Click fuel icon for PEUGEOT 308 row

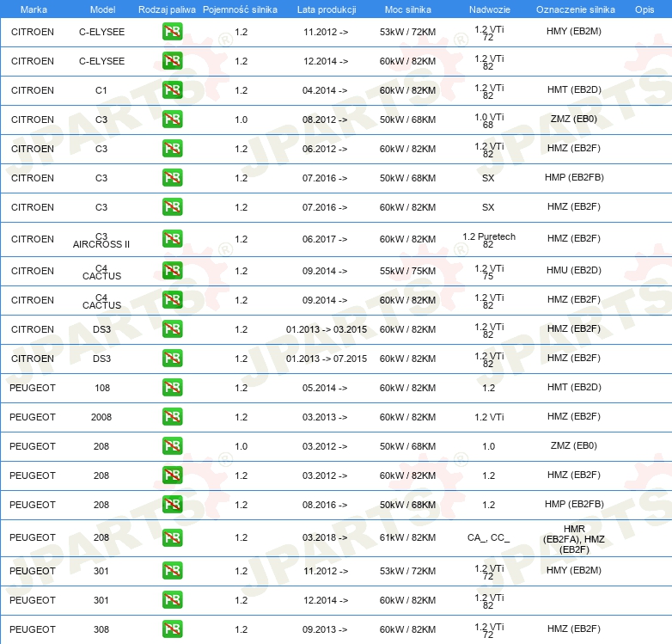172,629
